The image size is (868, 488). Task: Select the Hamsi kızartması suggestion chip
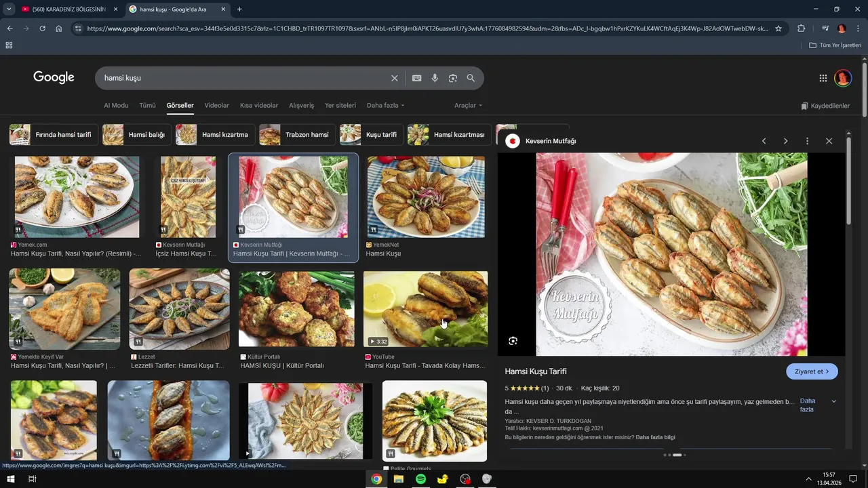(449, 135)
